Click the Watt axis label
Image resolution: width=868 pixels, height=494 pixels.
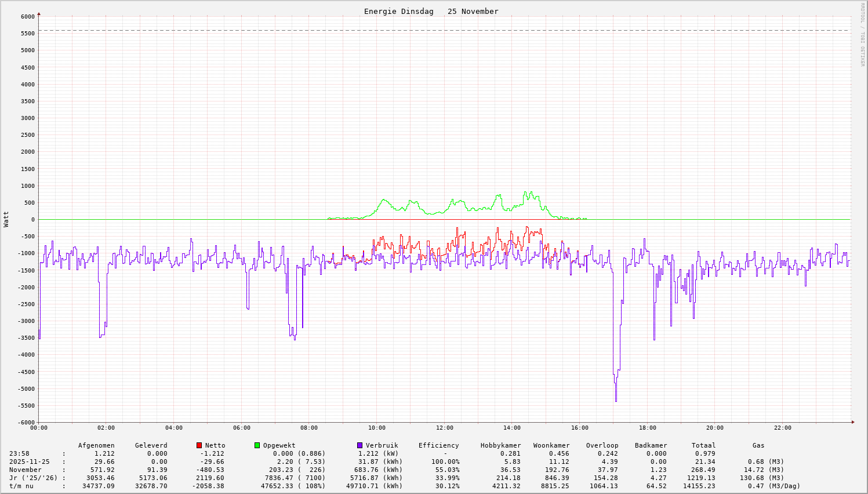tap(6, 219)
